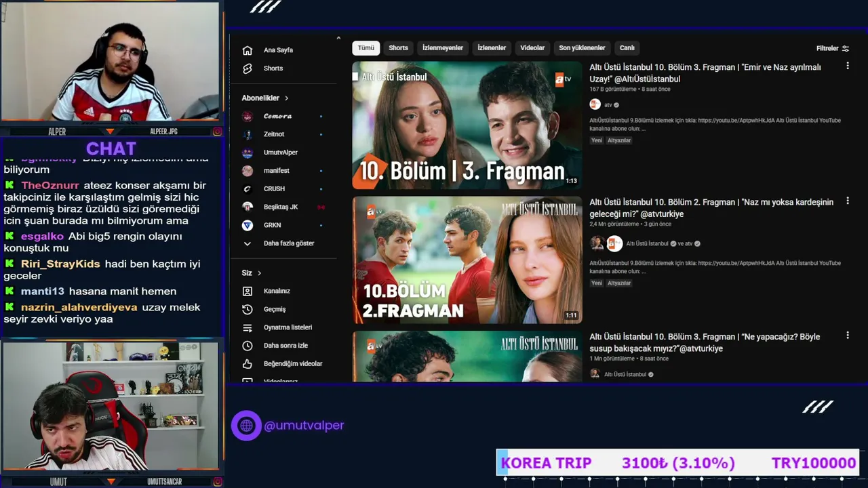868x488 pixels.
Task: Click TheOznurr username in chat
Action: [50, 186]
